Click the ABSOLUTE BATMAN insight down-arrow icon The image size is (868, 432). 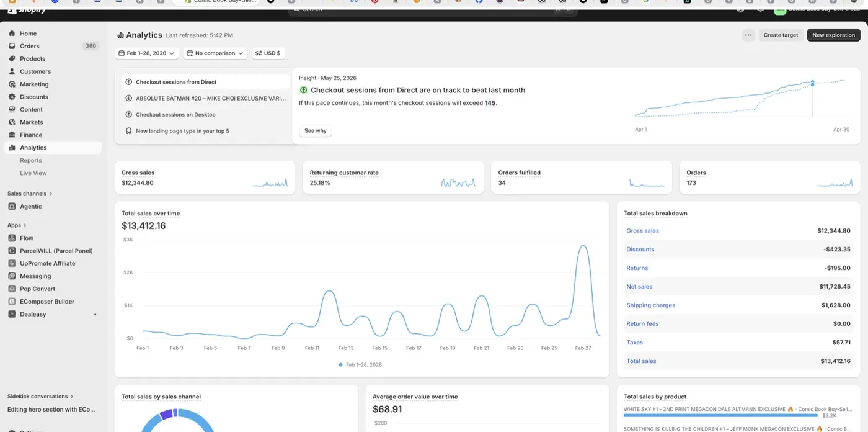point(129,98)
